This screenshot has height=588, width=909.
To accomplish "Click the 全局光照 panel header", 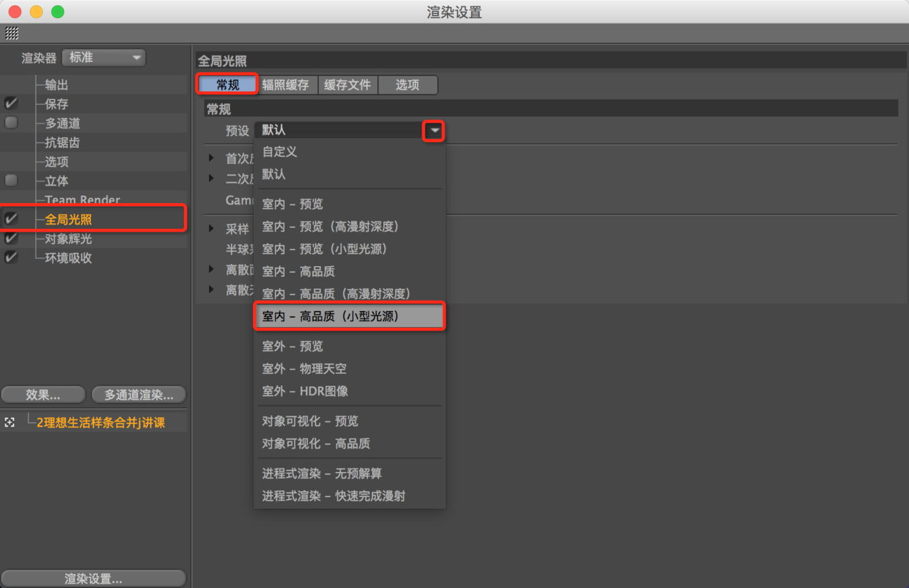I will [551, 61].
